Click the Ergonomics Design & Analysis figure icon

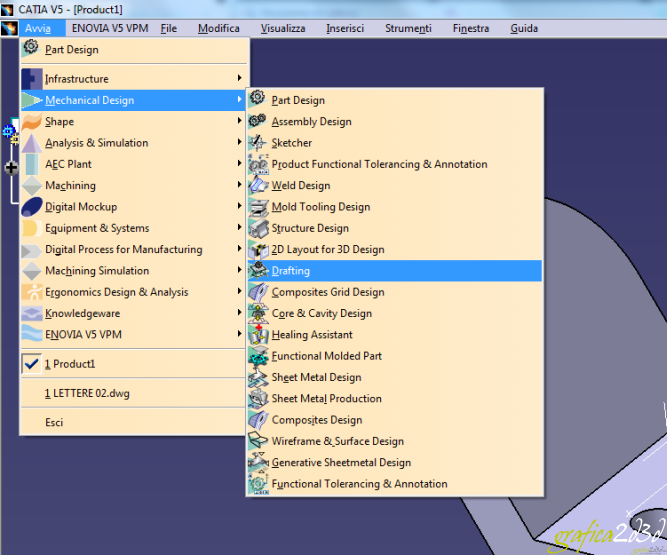click(32, 292)
